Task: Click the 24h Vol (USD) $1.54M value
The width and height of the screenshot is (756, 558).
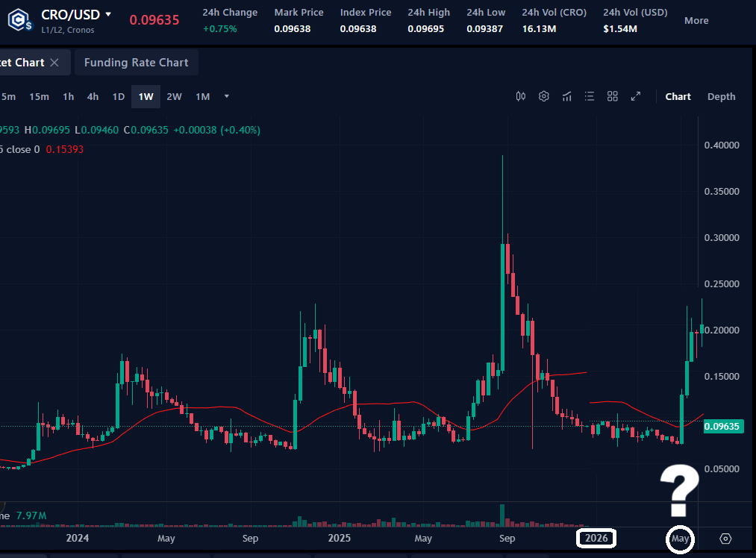Action: pyautogui.click(x=620, y=29)
